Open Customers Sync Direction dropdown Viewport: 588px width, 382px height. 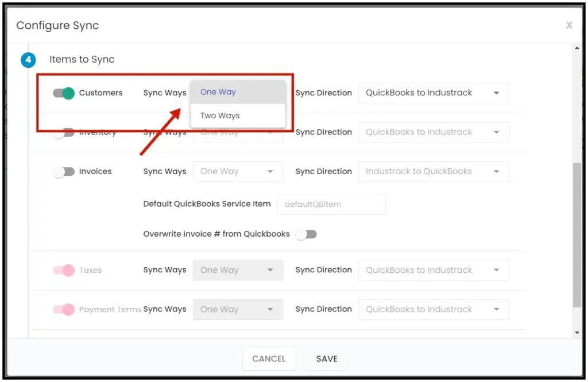point(434,93)
